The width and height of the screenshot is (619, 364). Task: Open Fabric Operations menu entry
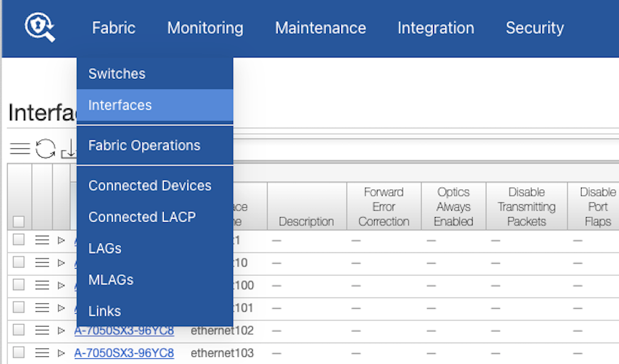(x=155, y=145)
